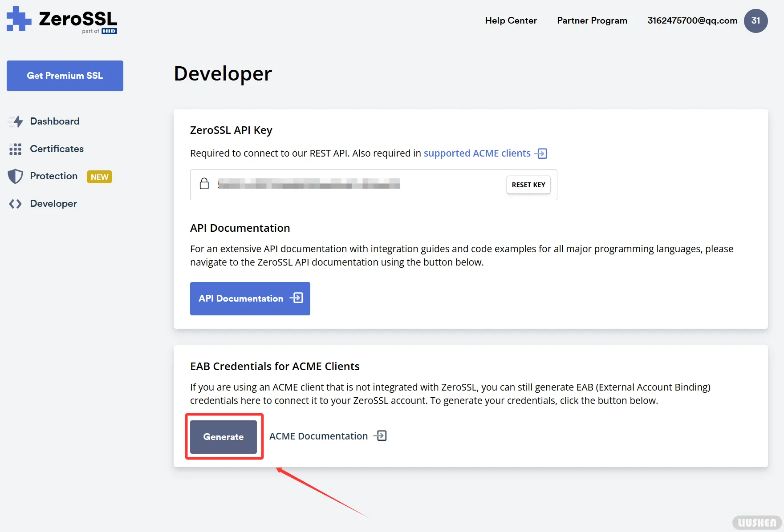Open the user avatar badge '31'
The width and height of the screenshot is (784, 532).
756,21
